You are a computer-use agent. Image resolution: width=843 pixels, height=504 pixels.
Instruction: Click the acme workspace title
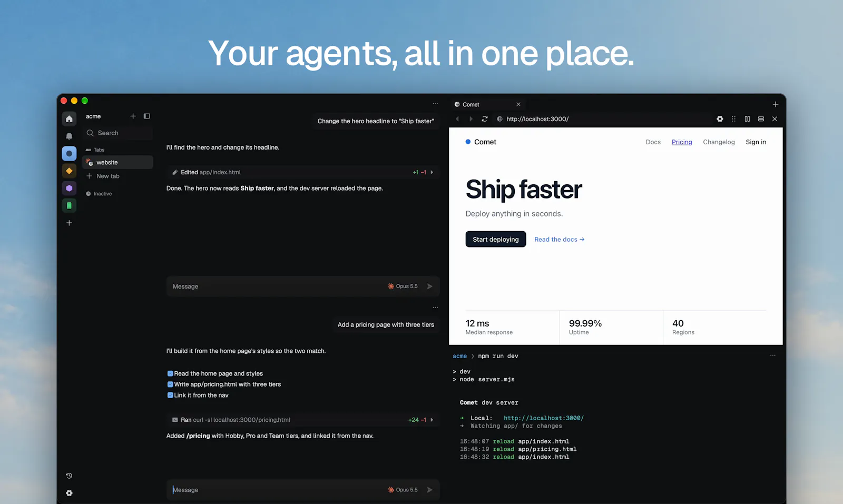click(93, 116)
